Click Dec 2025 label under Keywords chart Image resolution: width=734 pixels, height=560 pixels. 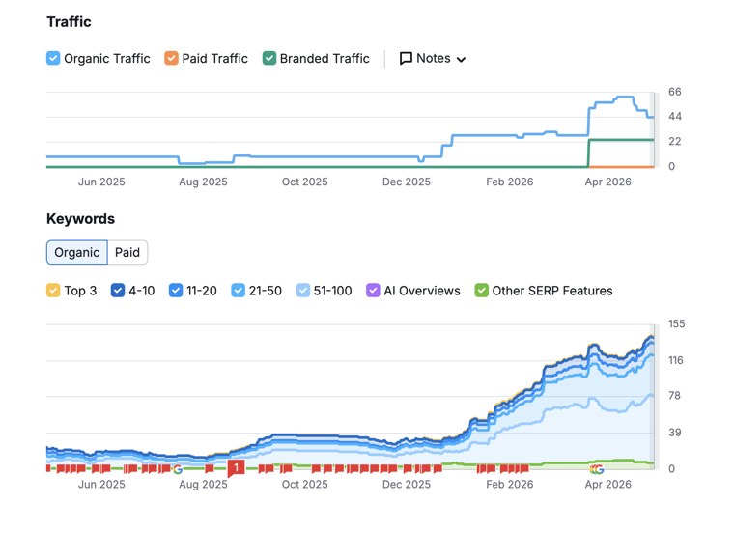click(x=407, y=485)
